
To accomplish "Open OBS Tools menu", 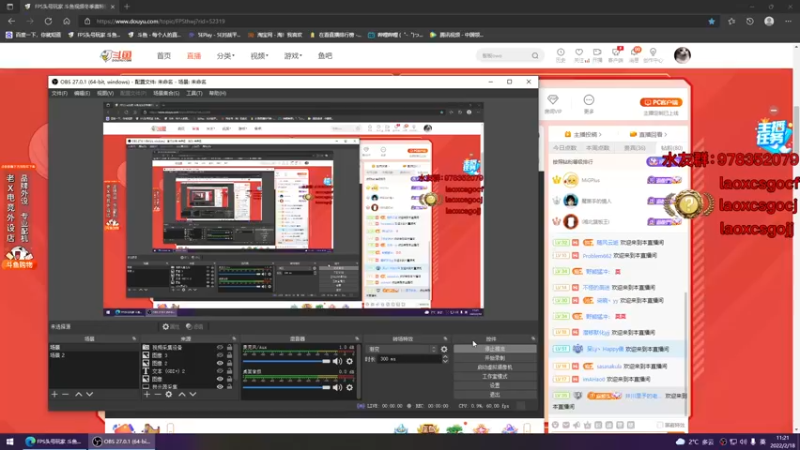I will tap(194, 93).
